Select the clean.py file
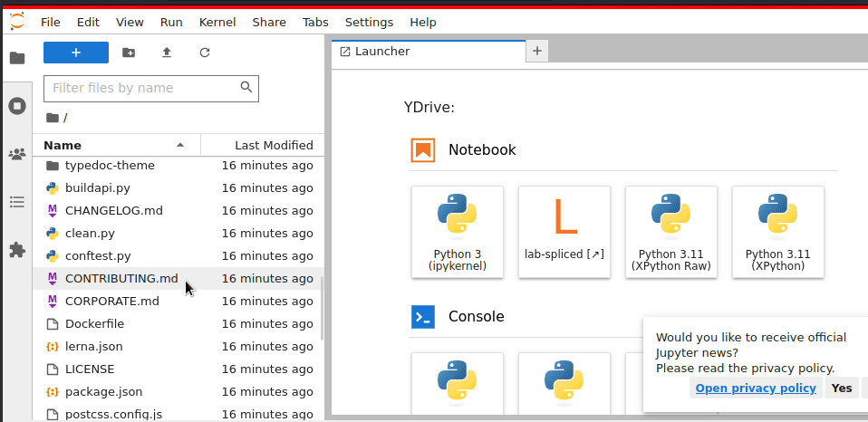The image size is (868, 422). tap(178, 234)
